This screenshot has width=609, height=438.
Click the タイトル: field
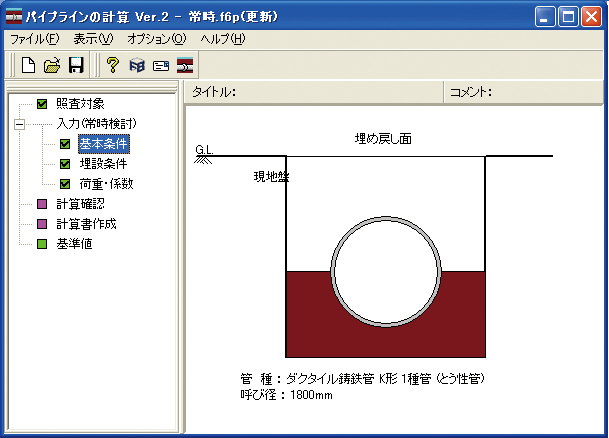click(x=313, y=92)
